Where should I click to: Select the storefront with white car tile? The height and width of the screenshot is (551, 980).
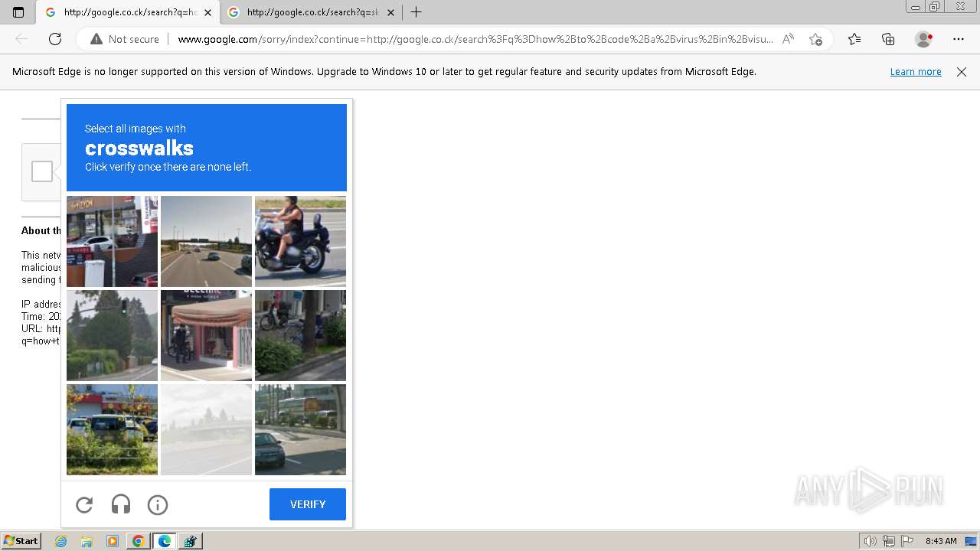(x=112, y=241)
